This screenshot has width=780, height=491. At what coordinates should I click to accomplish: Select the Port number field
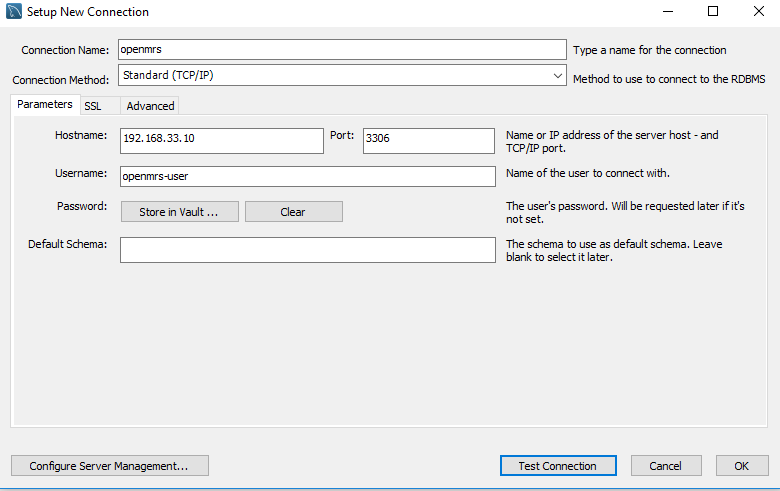click(428, 140)
